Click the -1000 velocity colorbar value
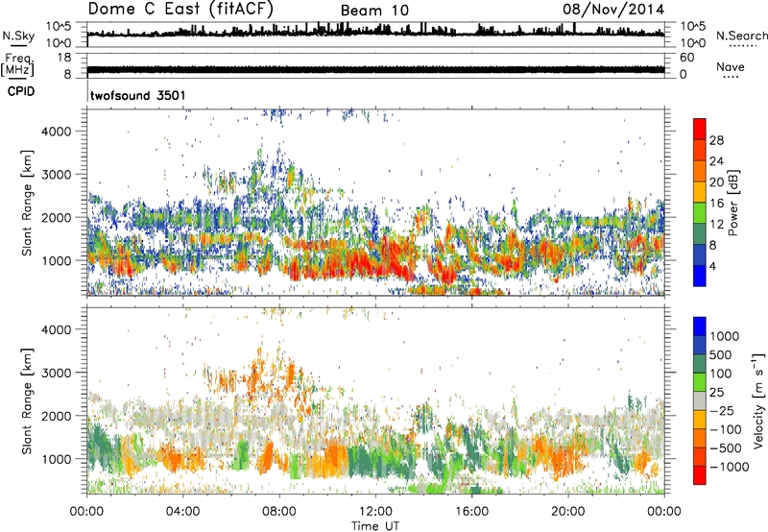 point(729,467)
